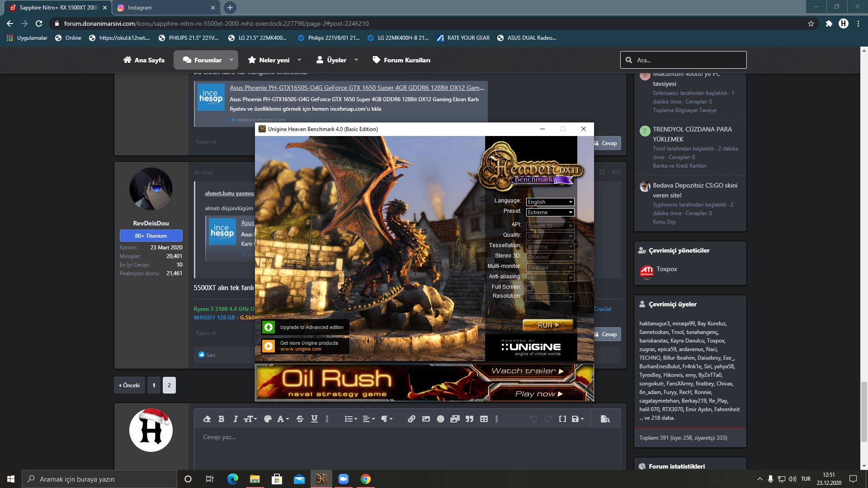868x488 pixels.
Task: Toggle italic formatting in the reply editor
Action: click(x=235, y=419)
